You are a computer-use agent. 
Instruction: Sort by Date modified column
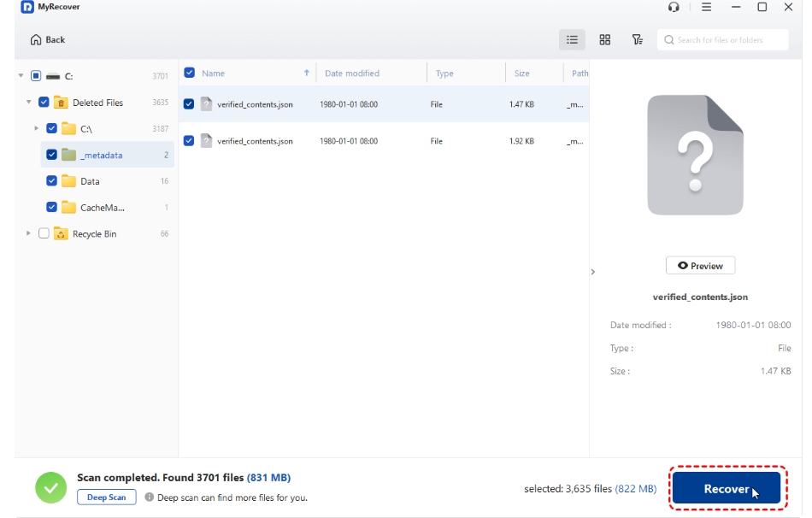pyautogui.click(x=352, y=74)
